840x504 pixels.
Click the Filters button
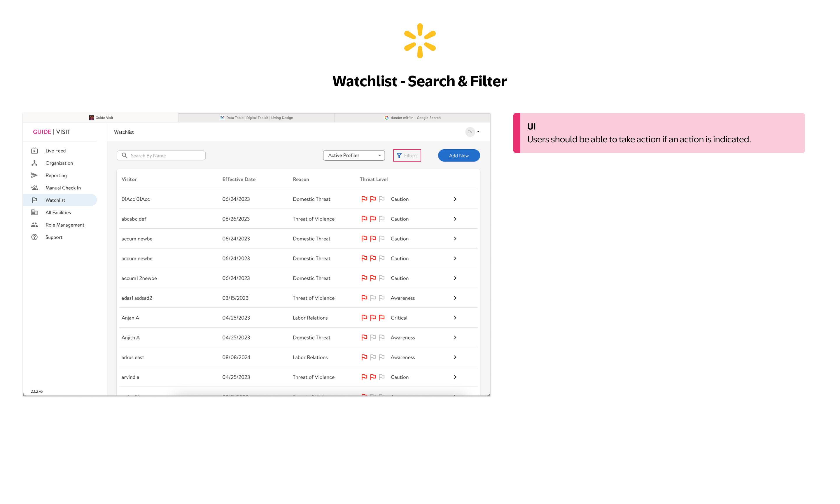[x=407, y=155]
